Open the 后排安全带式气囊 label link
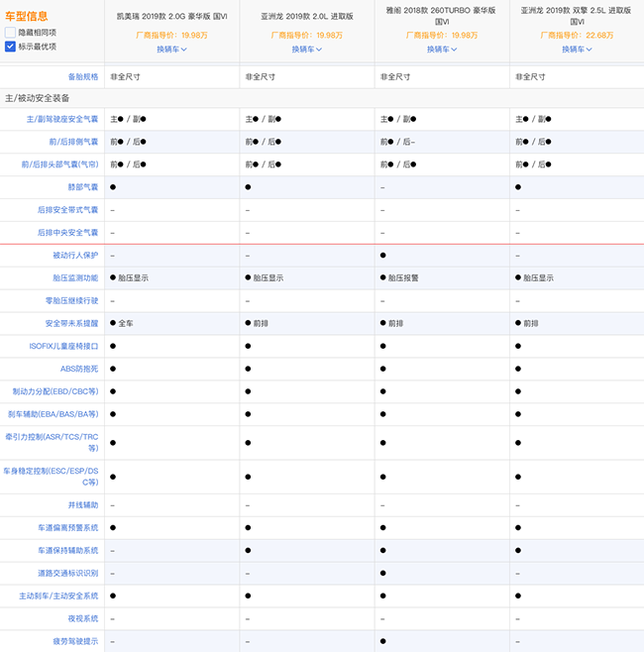The height and width of the screenshot is (652, 644). pos(67,210)
